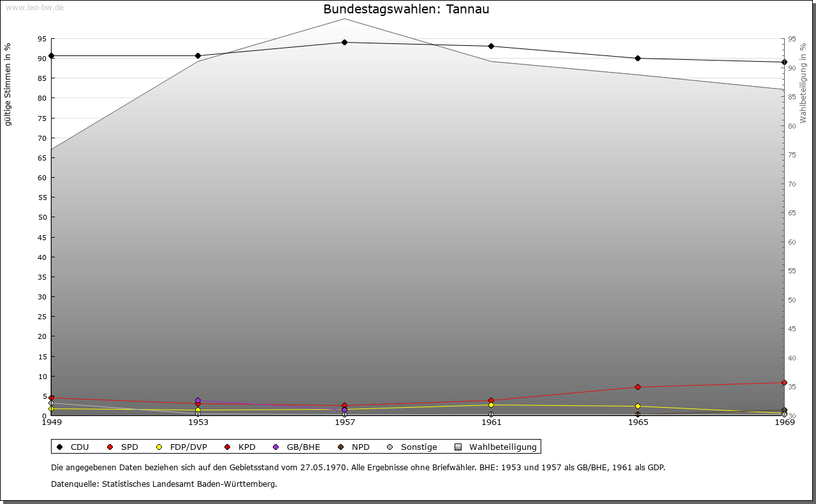816x504 pixels.
Task: Select the yellow FDP/DVP legend marker
Action: coord(159,447)
